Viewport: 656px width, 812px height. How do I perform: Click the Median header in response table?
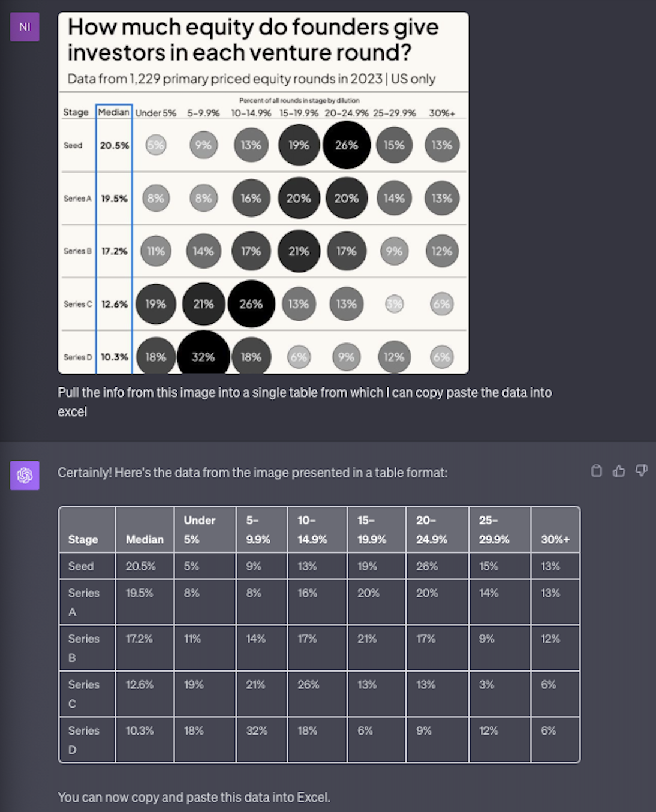[x=145, y=539]
